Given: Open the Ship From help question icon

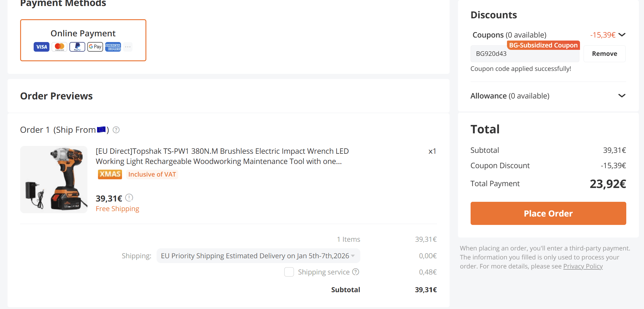Looking at the screenshot, I should tap(116, 130).
